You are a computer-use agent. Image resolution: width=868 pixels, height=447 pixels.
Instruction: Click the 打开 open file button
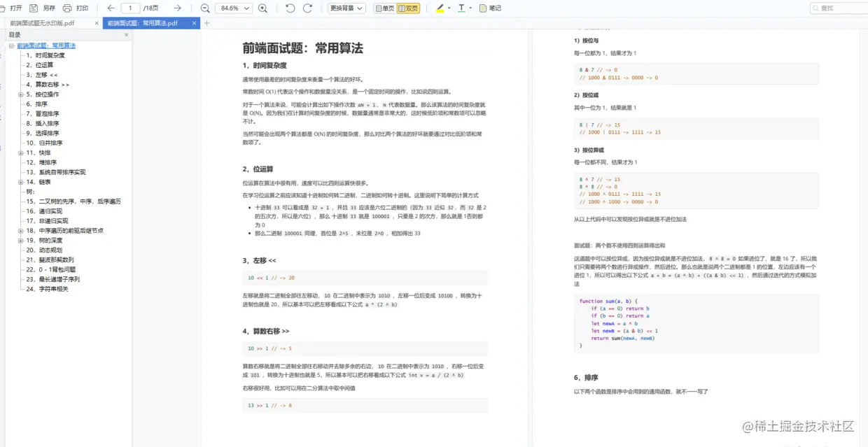tap(12, 8)
